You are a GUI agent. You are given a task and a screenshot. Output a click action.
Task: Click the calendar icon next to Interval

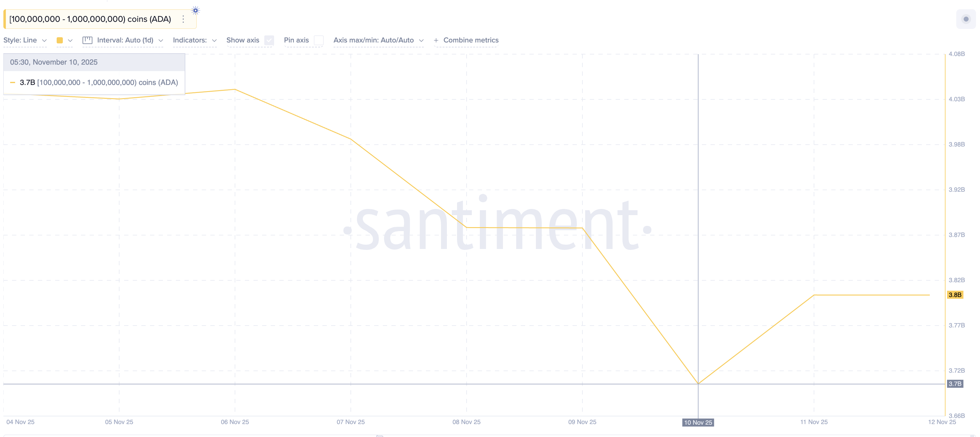point(87,40)
